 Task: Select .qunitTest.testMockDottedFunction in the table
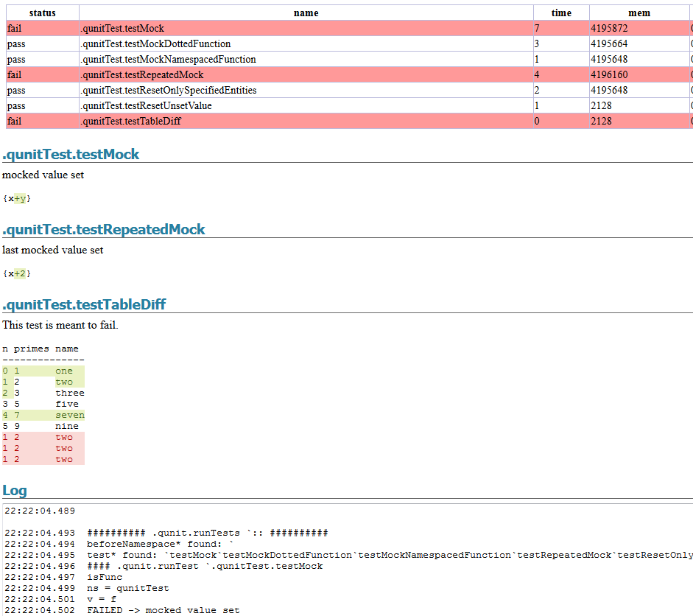click(x=155, y=43)
